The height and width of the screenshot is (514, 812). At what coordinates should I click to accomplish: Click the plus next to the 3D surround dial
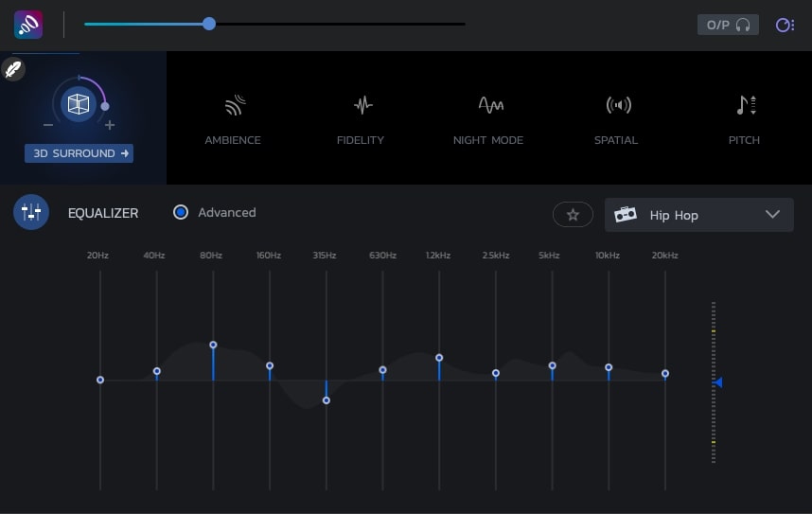pyautogui.click(x=110, y=126)
